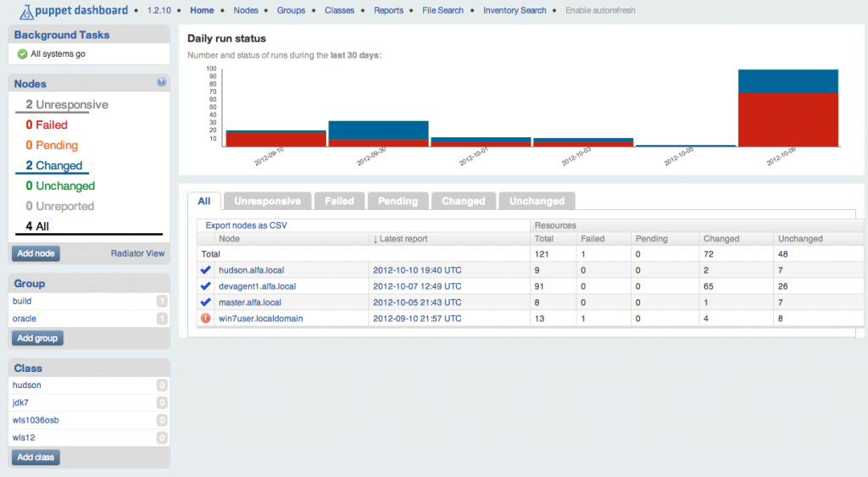Open the Radiator View link
The height and width of the screenshot is (477, 868).
point(137,253)
